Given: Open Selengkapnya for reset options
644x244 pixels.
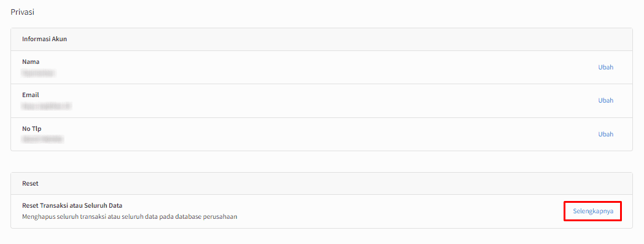Looking at the screenshot, I should tap(593, 211).
